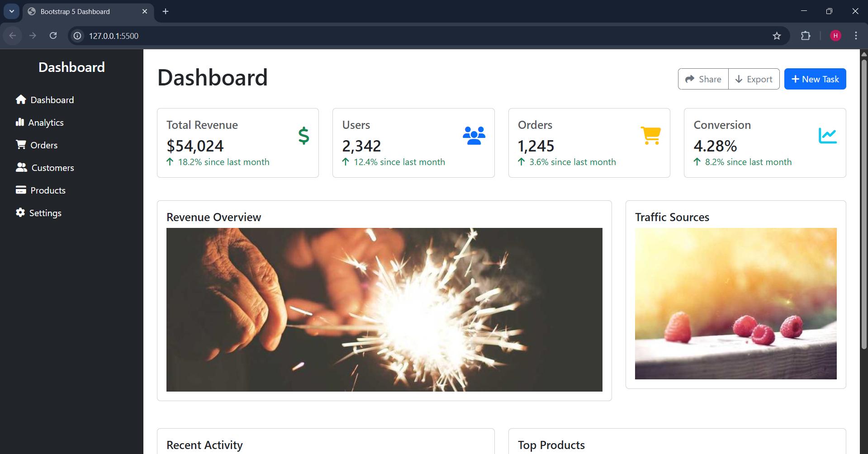This screenshot has height=454, width=868.
Task: Expand the tab search dropdown arrow
Action: pyautogui.click(x=12, y=11)
